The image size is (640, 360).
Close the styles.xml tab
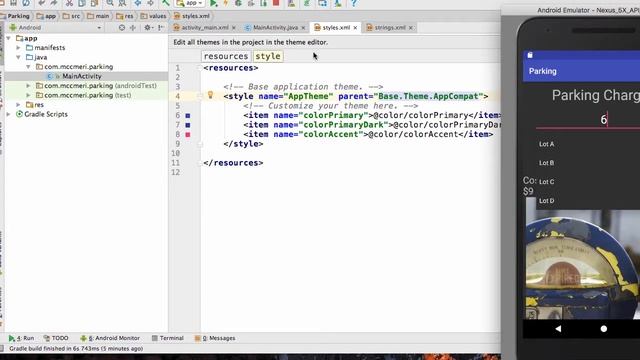355,28
